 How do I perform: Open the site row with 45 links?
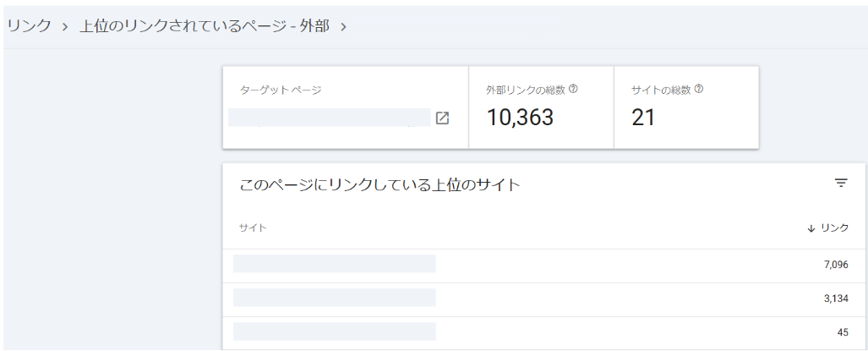335,331
